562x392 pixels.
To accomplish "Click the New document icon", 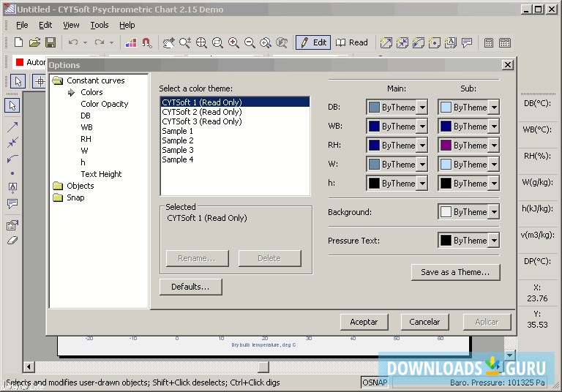I will tap(19, 42).
